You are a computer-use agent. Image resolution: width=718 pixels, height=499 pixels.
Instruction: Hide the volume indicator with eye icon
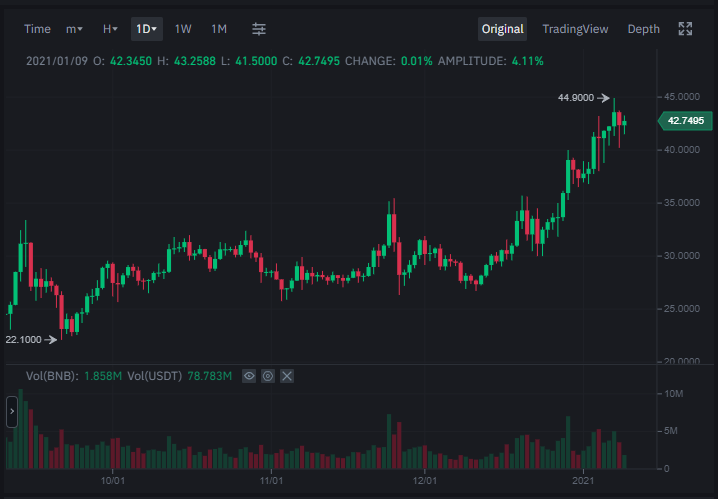(x=249, y=376)
